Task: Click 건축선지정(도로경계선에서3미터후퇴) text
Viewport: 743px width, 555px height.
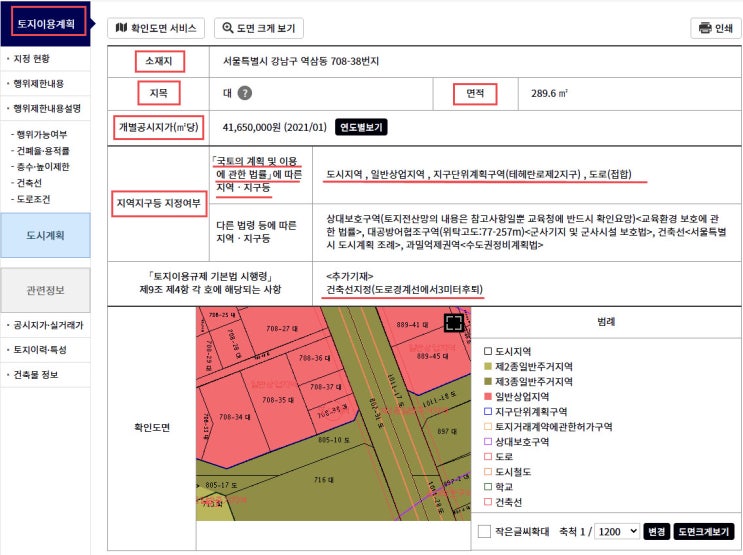Action: pyautogui.click(x=404, y=289)
